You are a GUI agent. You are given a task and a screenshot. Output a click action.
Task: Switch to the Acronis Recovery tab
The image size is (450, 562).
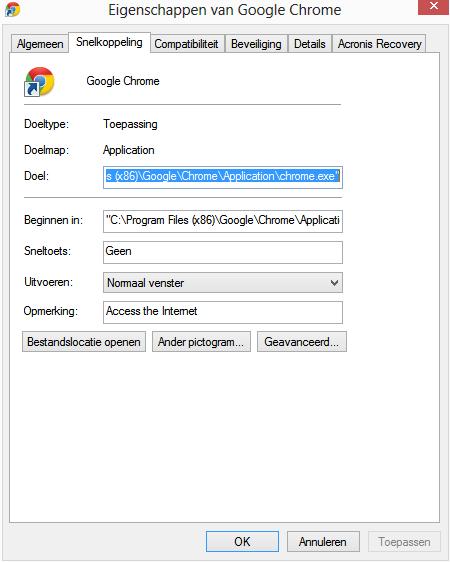point(379,44)
